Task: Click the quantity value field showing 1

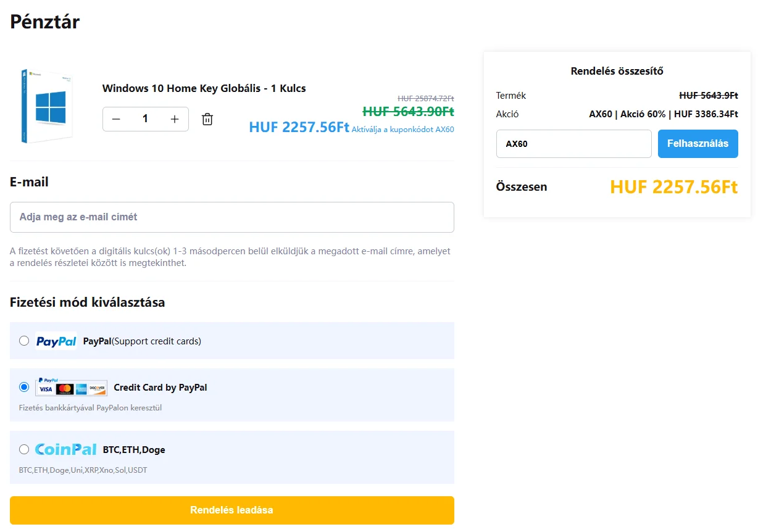Action: pos(146,119)
